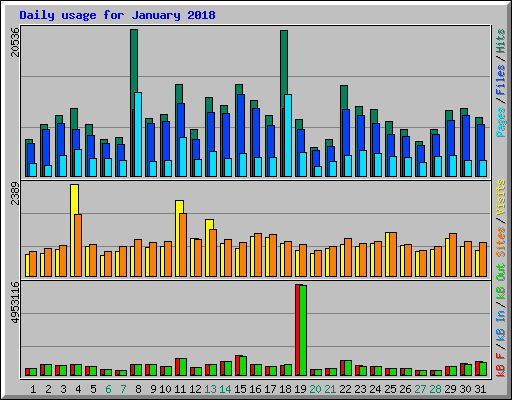Select day label 22 on the x-axis
The height and width of the screenshot is (400, 512).
(345, 389)
